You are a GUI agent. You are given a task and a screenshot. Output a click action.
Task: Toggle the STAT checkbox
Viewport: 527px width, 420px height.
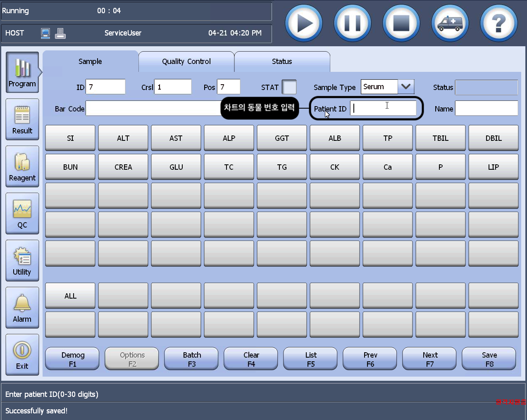tap(289, 87)
